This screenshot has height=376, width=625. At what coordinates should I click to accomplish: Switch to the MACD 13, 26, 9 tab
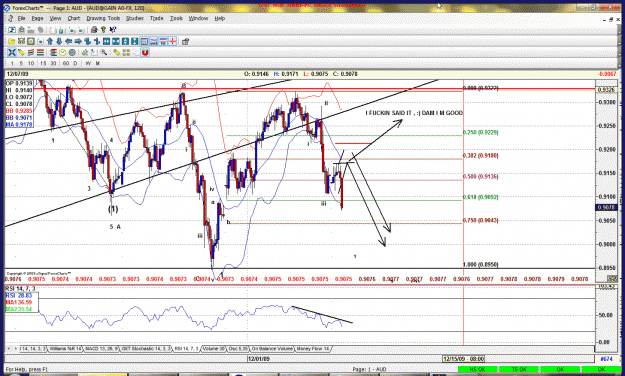(x=102, y=349)
